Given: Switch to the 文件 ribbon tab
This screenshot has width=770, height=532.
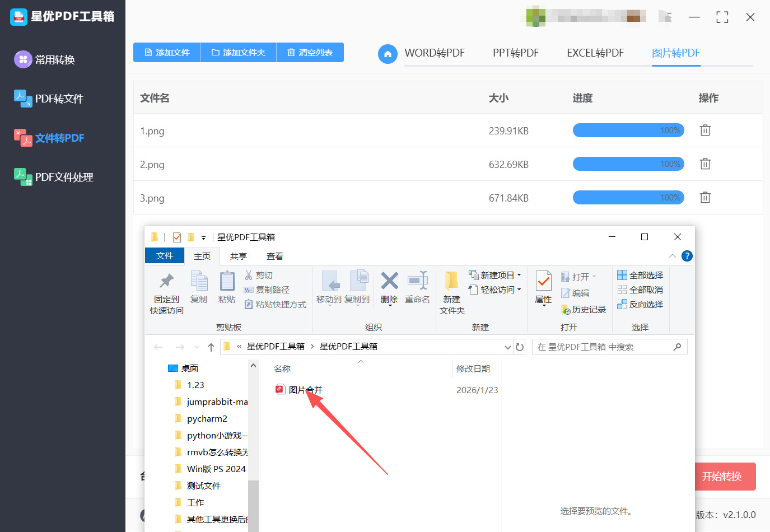Looking at the screenshot, I should [165, 256].
